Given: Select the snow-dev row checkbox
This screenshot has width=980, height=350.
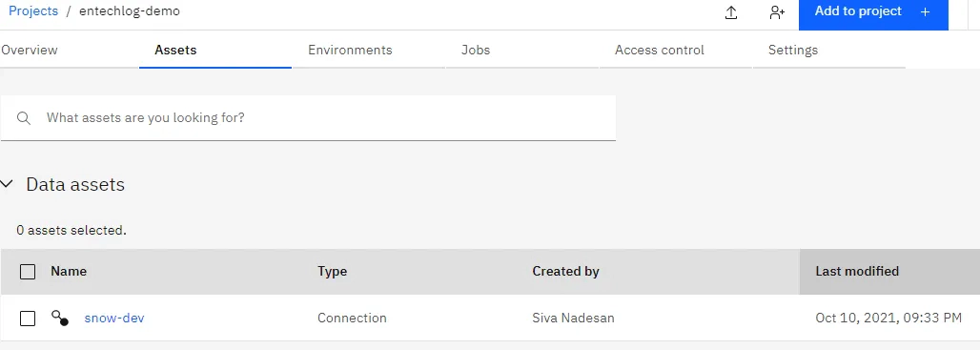Looking at the screenshot, I should 28,319.
